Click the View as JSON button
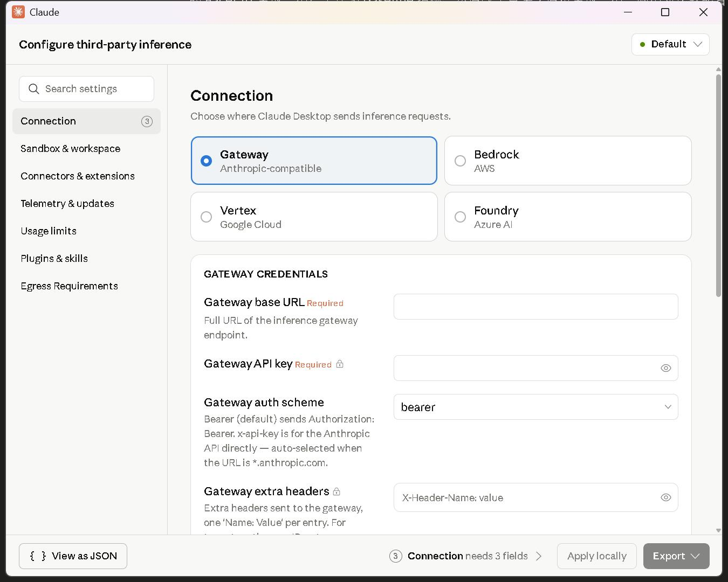Screen dimensions: 728x582 click(x=73, y=556)
